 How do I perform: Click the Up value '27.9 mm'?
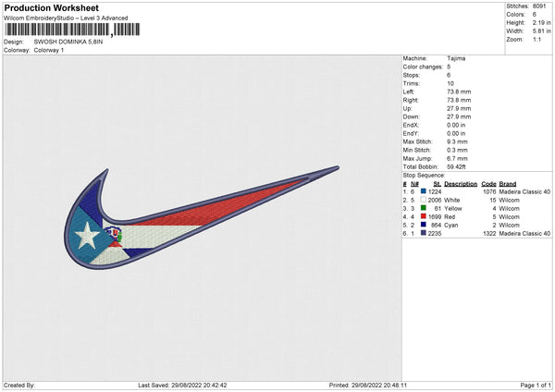[x=459, y=108]
